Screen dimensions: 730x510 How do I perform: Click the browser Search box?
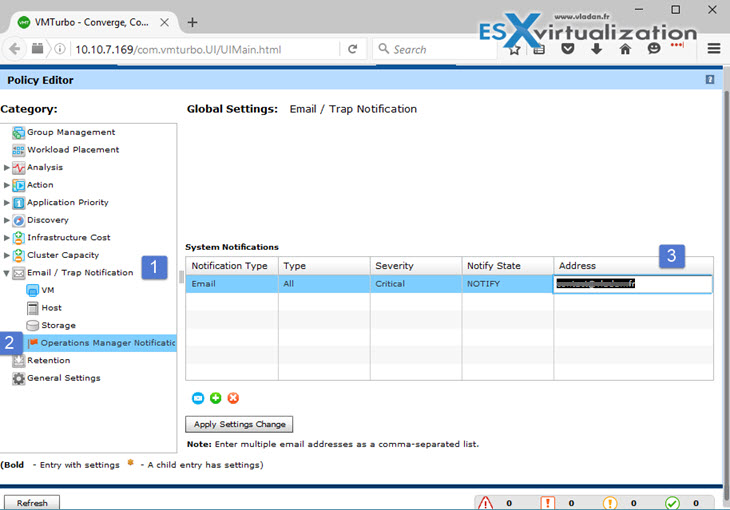point(435,49)
